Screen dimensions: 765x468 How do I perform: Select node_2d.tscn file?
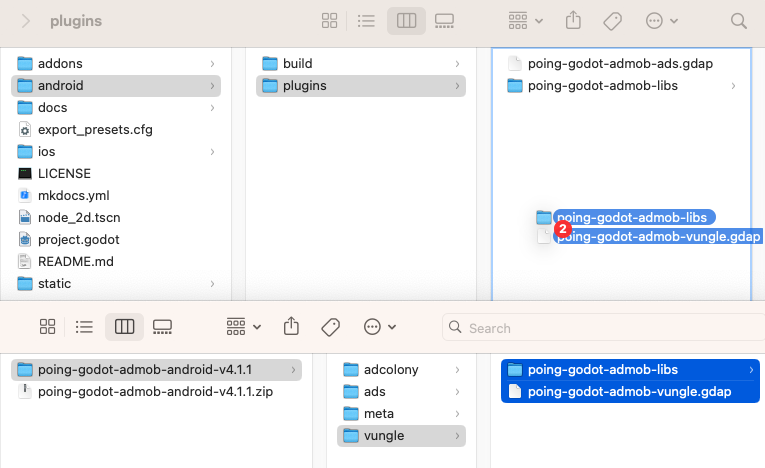pos(116,217)
